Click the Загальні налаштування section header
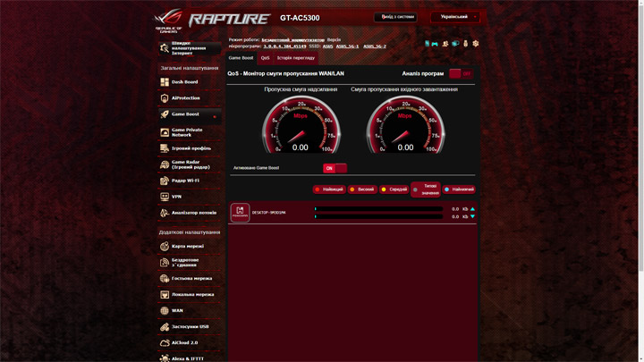The image size is (644, 362). coord(190,68)
